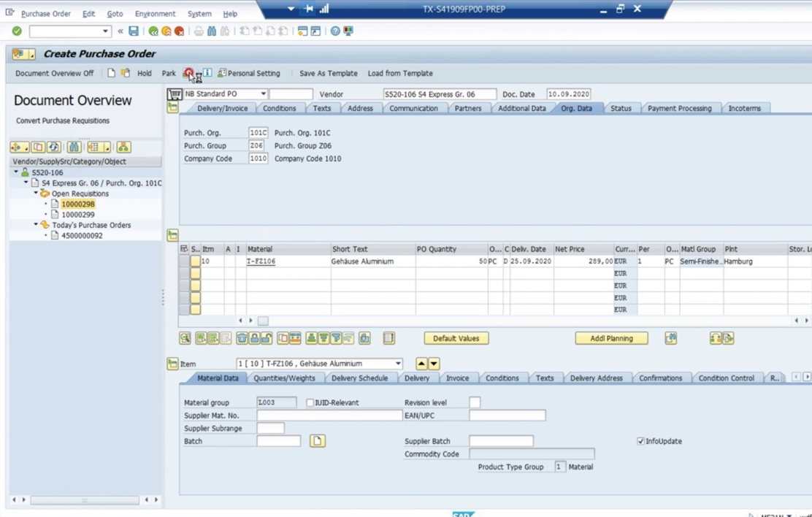The image size is (812, 517).
Task: Open Personal Setting
Action: coord(249,73)
